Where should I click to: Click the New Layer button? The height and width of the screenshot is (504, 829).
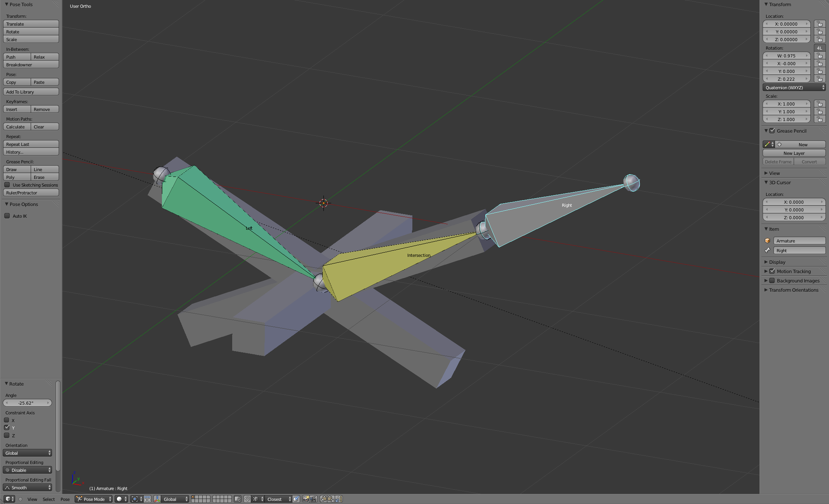click(794, 153)
